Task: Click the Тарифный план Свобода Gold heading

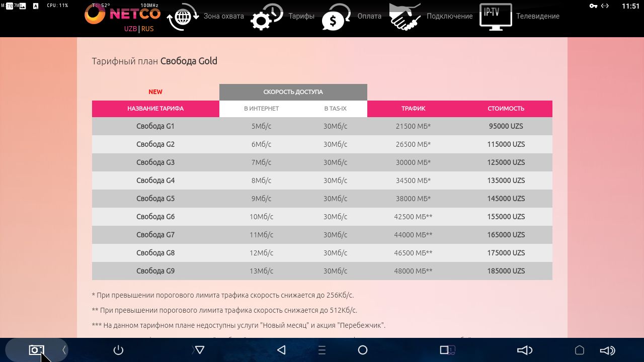Action: point(154,61)
